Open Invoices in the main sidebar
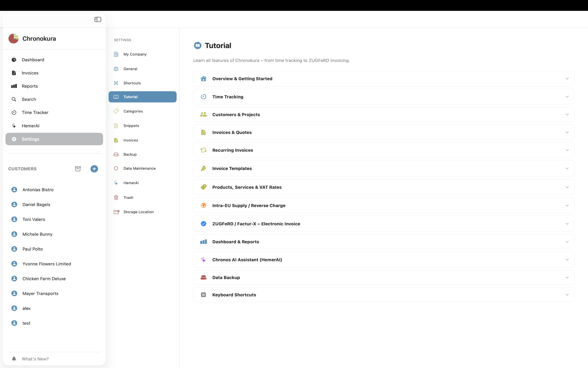This screenshot has height=368, width=588. pos(54,73)
